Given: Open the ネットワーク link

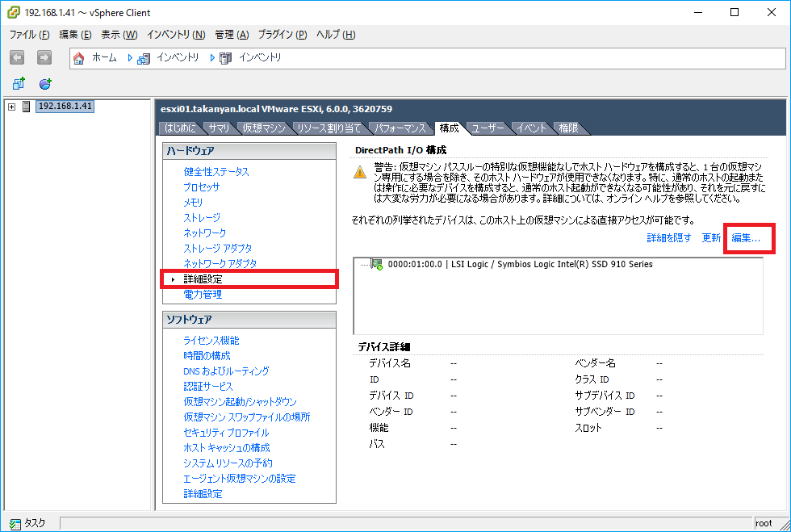Looking at the screenshot, I should [x=205, y=232].
